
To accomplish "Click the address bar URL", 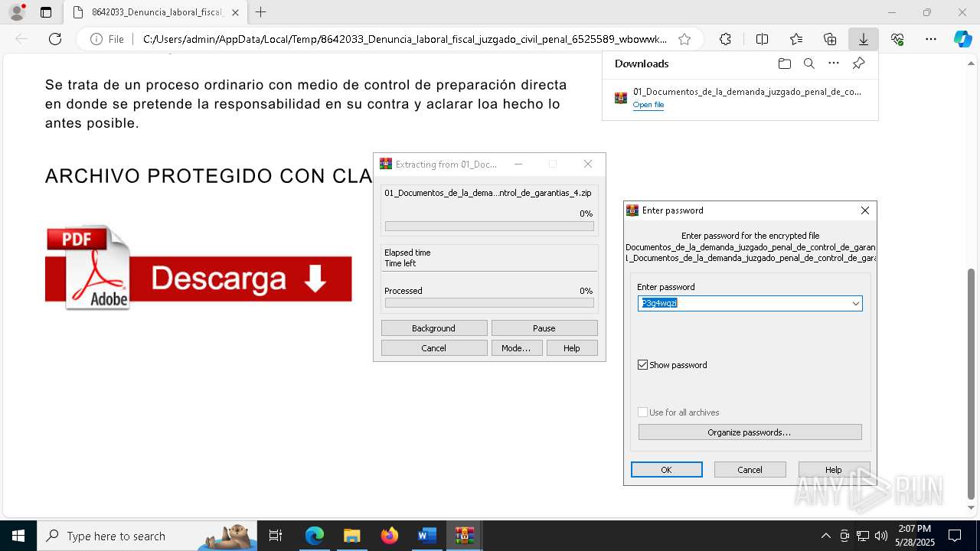I will point(404,39).
